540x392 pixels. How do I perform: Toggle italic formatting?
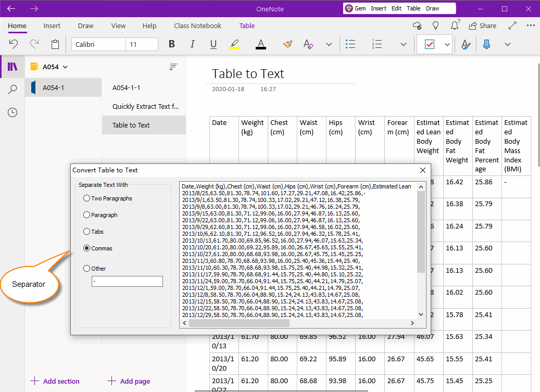click(193, 44)
